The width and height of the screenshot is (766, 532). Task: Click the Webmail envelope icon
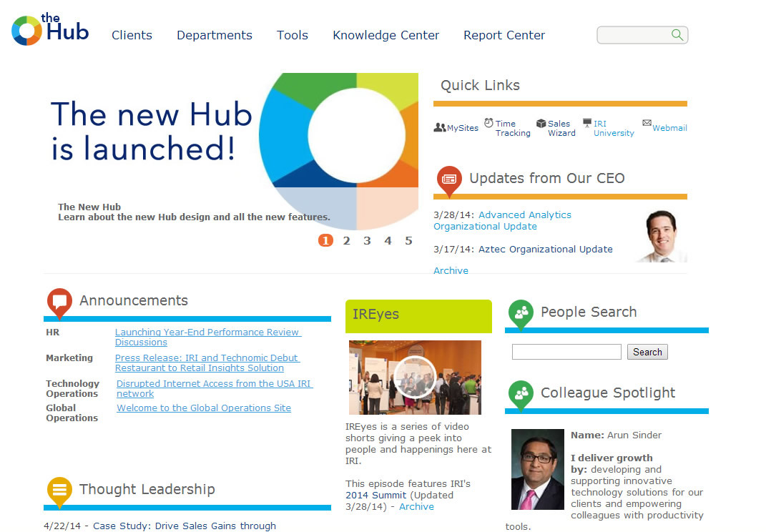tap(647, 123)
